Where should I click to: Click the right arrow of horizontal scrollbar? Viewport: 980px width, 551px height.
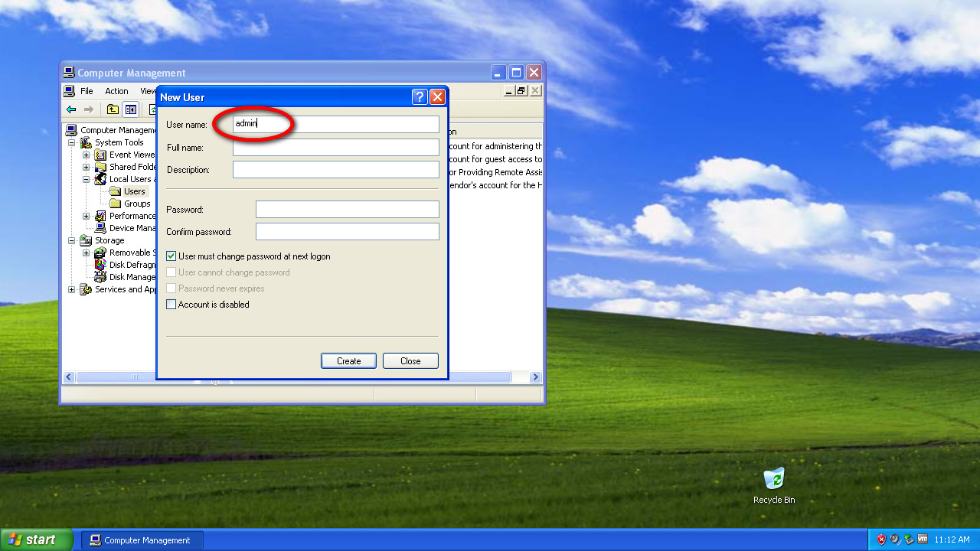click(535, 377)
